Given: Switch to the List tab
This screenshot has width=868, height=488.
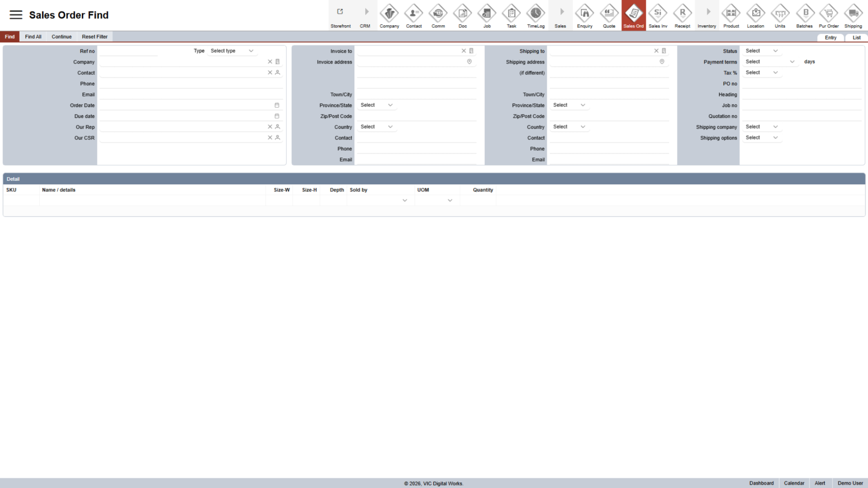Looking at the screenshot, I should [856, 38].
